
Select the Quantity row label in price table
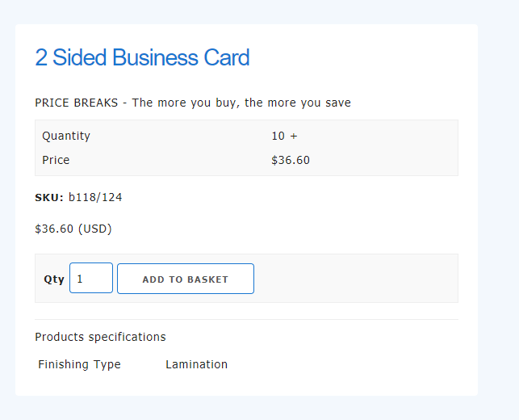coord(66,136)
